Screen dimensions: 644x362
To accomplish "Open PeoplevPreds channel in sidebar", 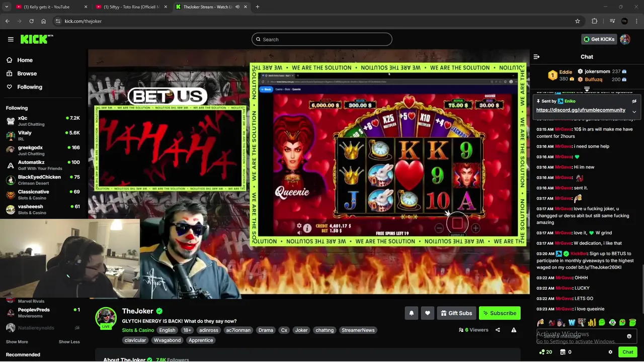I will pyautogui.click(x=43, y=313).
